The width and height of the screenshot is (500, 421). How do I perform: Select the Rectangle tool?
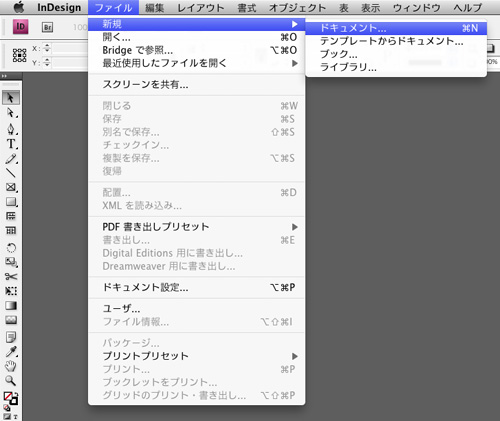coord(11,202)
